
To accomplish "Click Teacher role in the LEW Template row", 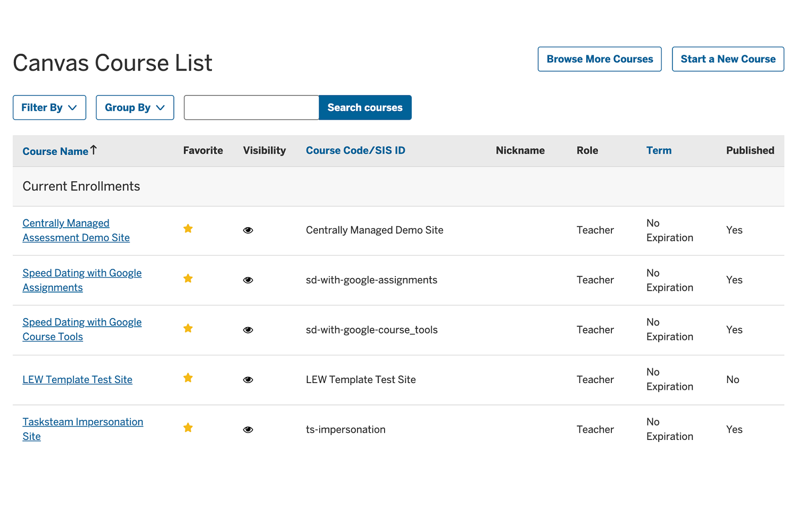I will (595, 380).
